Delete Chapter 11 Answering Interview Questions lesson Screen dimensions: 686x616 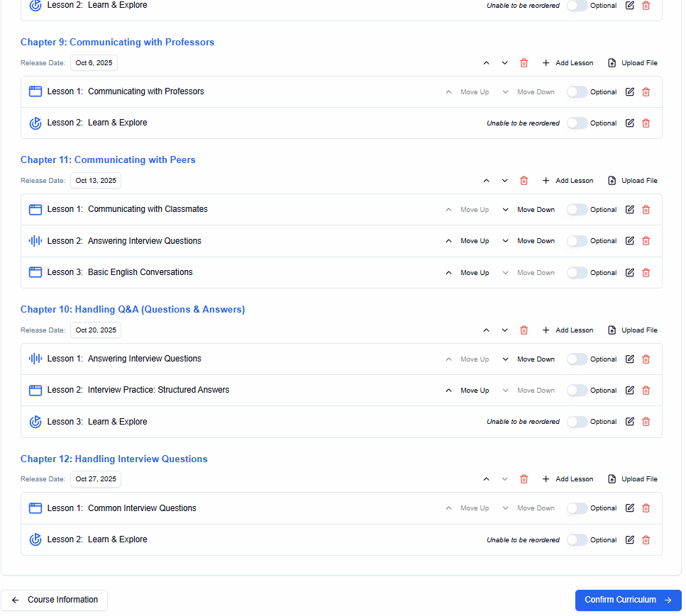(646, 241)
